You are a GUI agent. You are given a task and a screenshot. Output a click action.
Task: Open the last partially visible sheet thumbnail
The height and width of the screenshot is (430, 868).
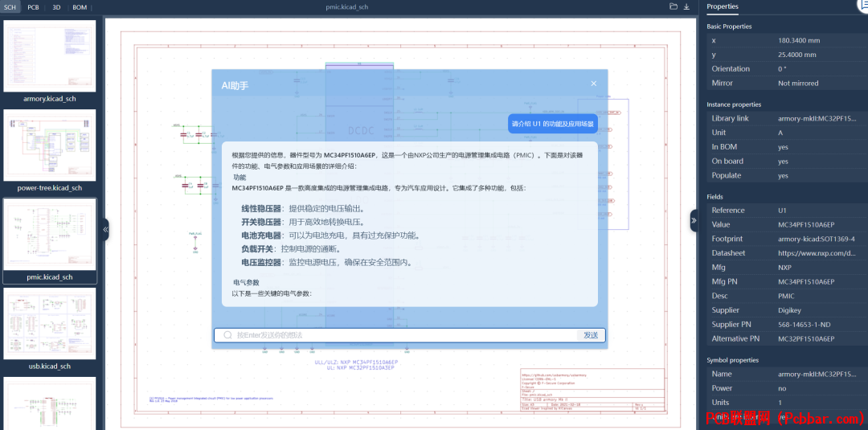(50, 403)
